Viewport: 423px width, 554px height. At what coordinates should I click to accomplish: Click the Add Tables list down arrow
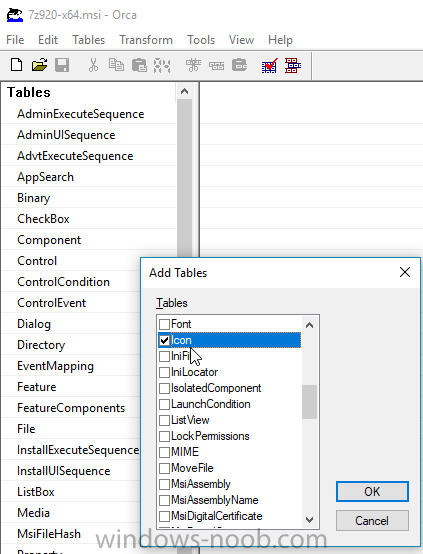tap(310, 520)
